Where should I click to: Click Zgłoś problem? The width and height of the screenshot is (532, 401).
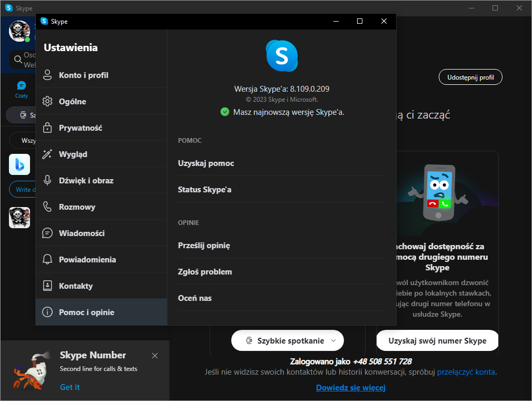point(281,271)
